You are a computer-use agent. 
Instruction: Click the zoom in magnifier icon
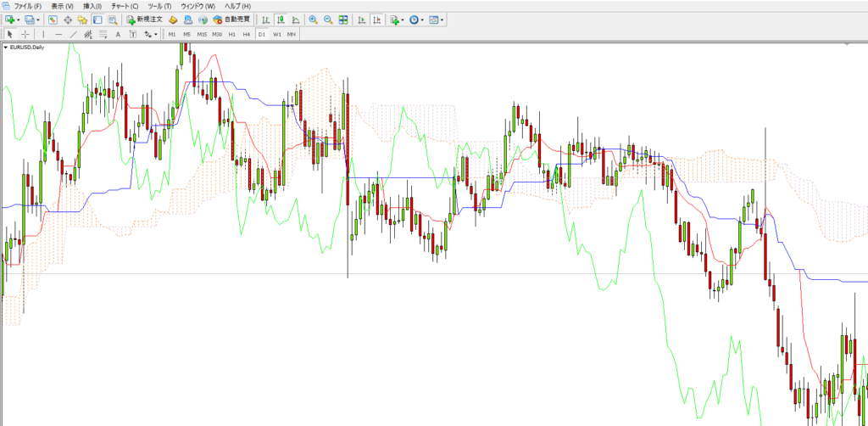tap(314, 20)
